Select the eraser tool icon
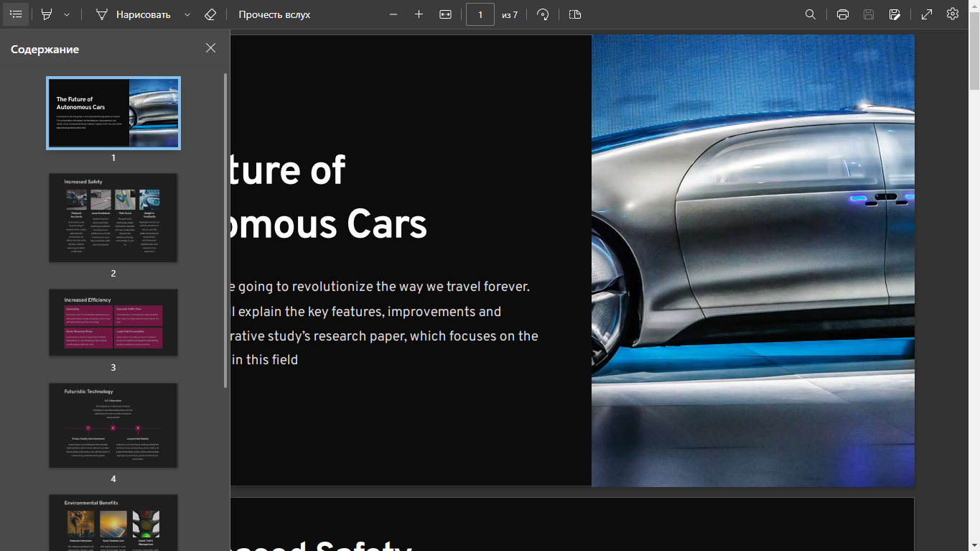Viewport: 980px width, 551px height. tap(210, 14)
